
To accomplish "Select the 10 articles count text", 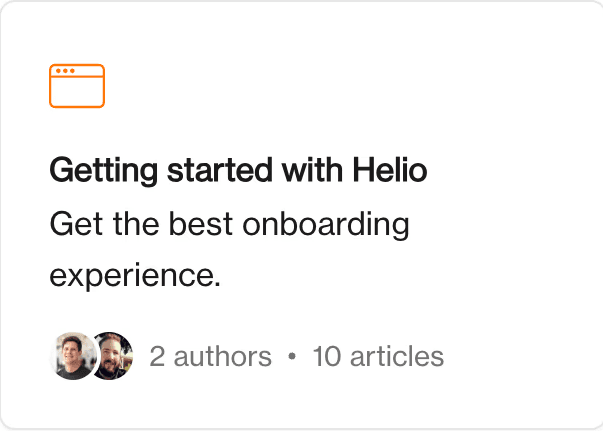I will point(378,356).
